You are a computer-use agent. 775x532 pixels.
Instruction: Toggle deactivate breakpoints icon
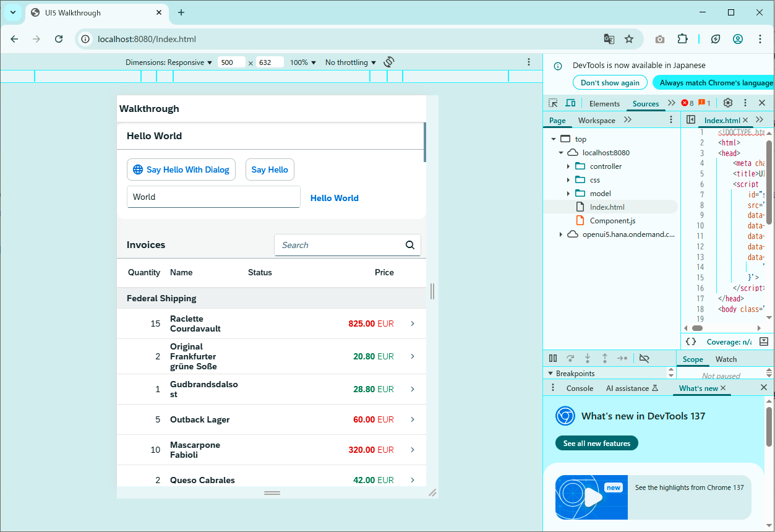tap(644, 358)
